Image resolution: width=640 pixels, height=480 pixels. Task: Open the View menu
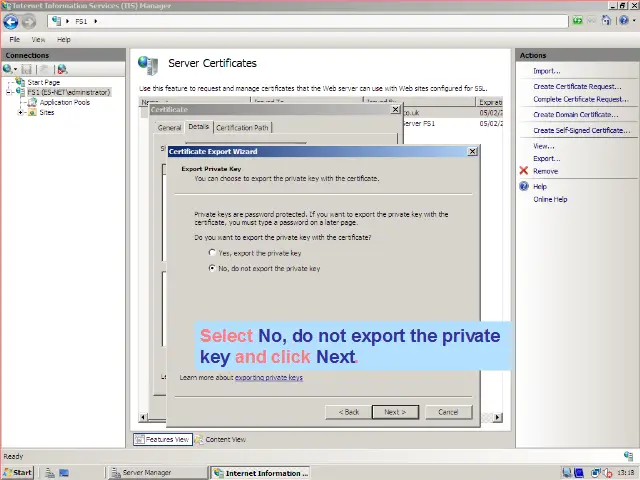(x=38, y=40)
